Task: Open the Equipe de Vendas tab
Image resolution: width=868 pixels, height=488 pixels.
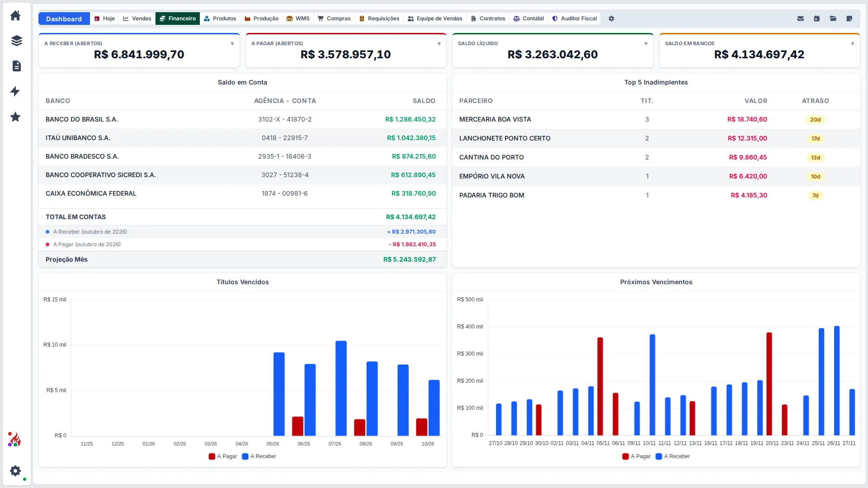Action: (x=435, y=19)
